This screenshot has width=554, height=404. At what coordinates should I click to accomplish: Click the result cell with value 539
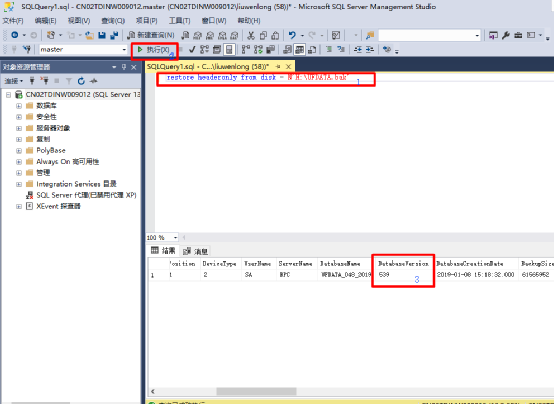coord(403,275)
